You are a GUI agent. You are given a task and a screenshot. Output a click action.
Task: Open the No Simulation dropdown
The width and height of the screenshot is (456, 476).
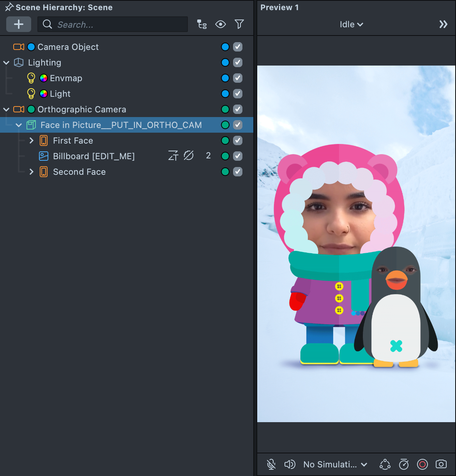coord(335,464)
